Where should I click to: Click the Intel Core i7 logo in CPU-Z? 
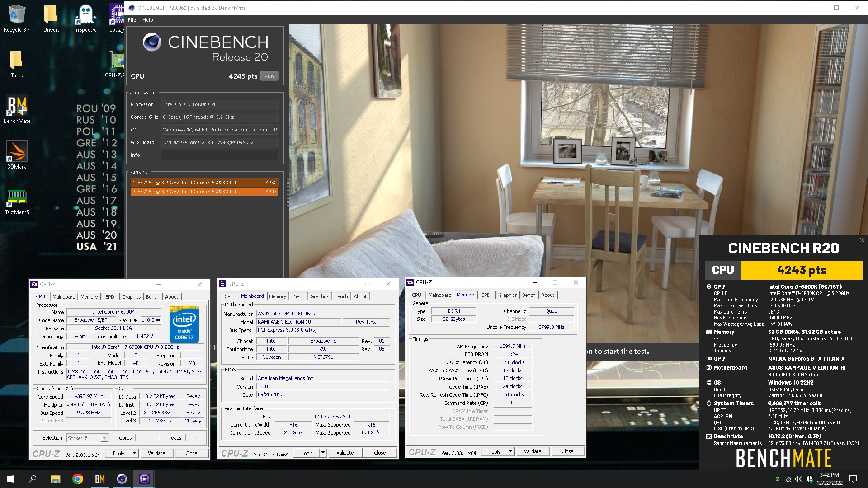tap(184, 324)
